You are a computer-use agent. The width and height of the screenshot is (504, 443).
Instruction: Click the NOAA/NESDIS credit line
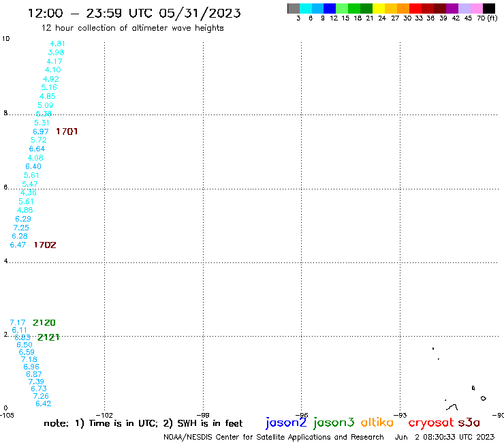[274, 437]
